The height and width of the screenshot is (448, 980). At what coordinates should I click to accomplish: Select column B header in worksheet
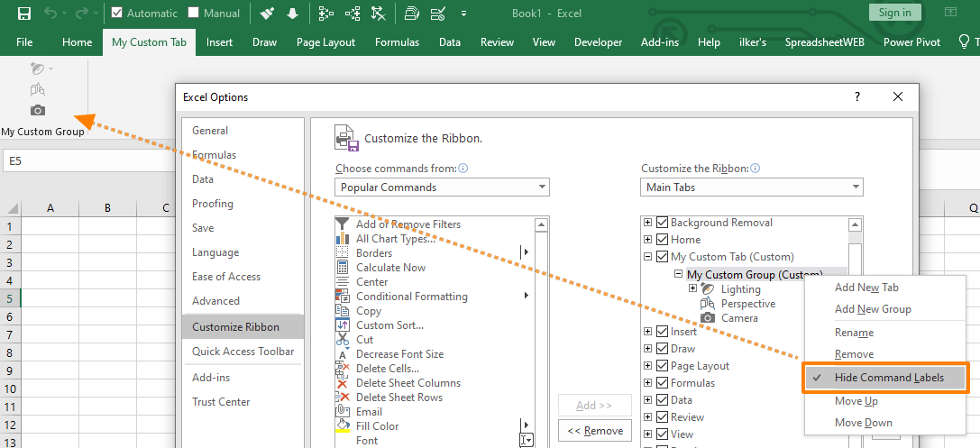[x=107, y=208]
